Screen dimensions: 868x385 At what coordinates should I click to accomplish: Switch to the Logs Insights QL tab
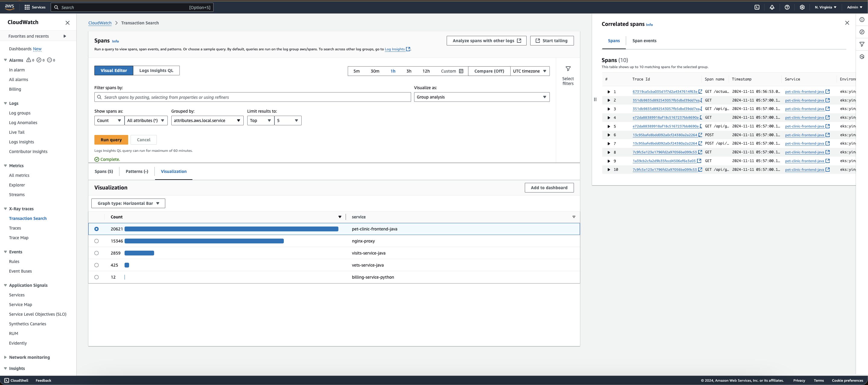[x=156, y=70]
